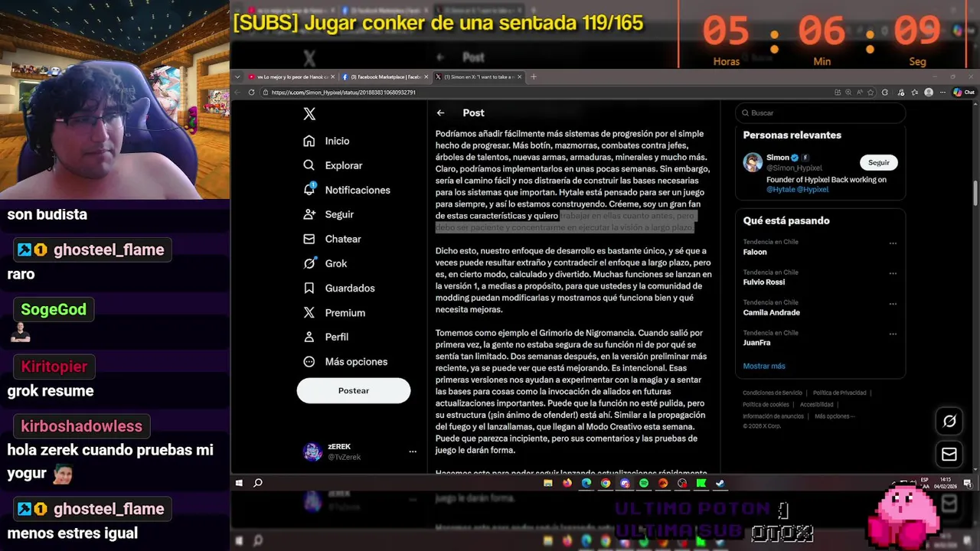The image size is (980, 551).
Task: Open the browser settings and more menu
Action: (942, 93)
